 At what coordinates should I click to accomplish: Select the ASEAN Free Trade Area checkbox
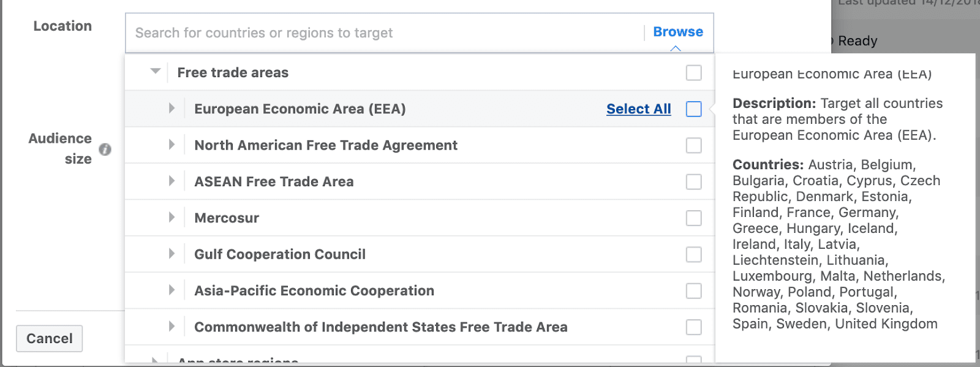pos(694,182)
